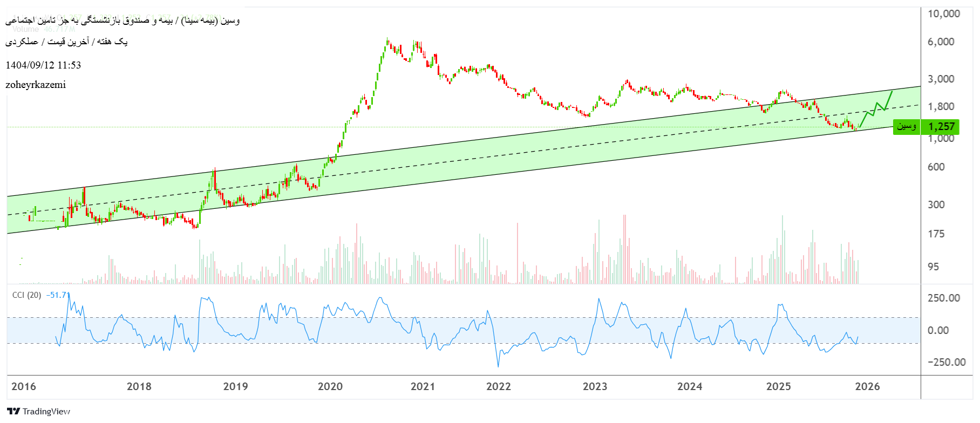Click the TradingView logo icon

click(13, 411)
